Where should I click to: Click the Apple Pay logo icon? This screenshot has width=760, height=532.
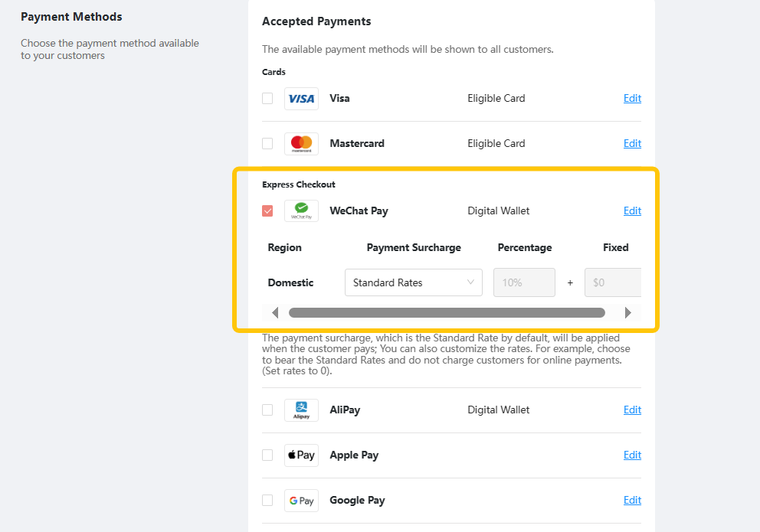(x=301, y=455)
